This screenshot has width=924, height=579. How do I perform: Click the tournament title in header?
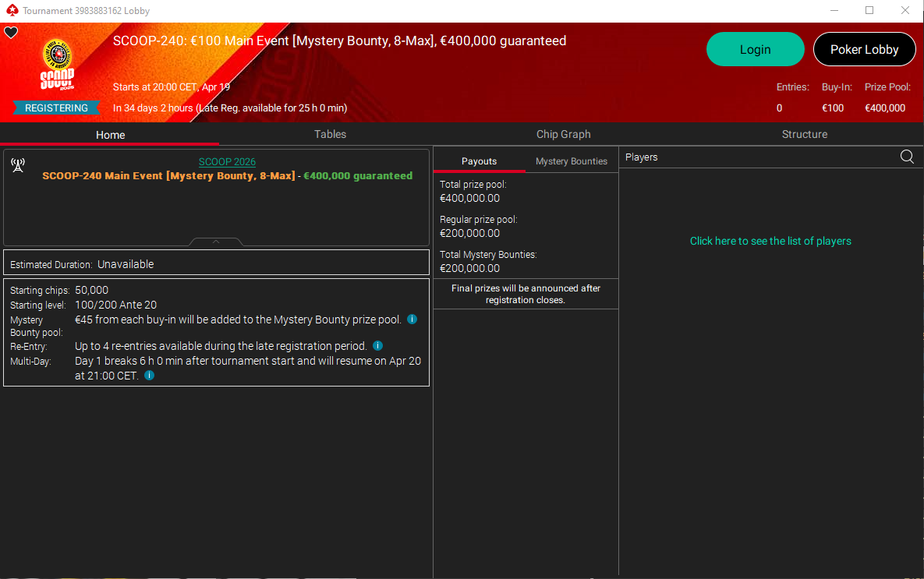[339, 41]
